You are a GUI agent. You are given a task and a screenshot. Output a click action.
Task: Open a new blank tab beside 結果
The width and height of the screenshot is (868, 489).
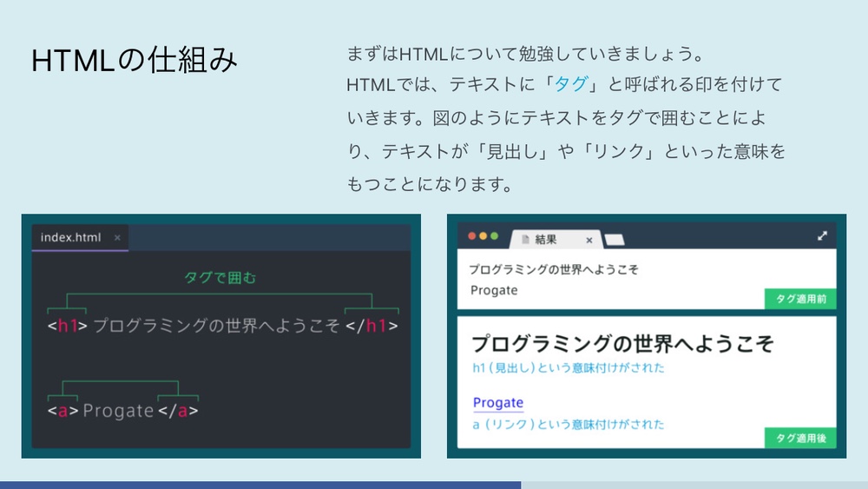click(x=614, y=240)
